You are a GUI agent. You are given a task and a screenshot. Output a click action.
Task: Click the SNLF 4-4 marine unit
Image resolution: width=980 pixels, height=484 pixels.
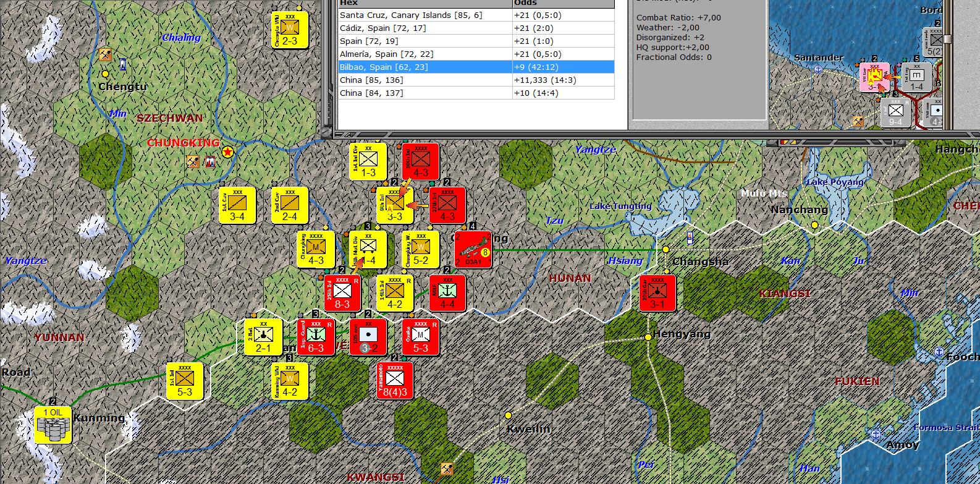pyautogui.click(x=447, y=293)
